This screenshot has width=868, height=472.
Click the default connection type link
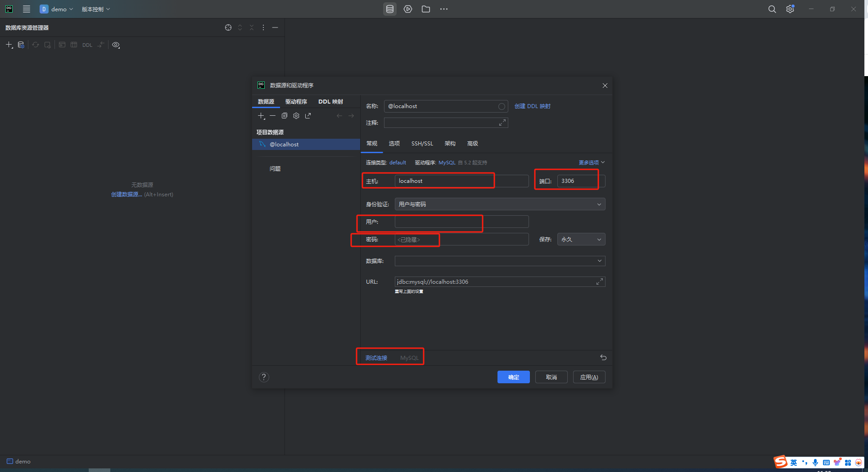tap(398, 163)
